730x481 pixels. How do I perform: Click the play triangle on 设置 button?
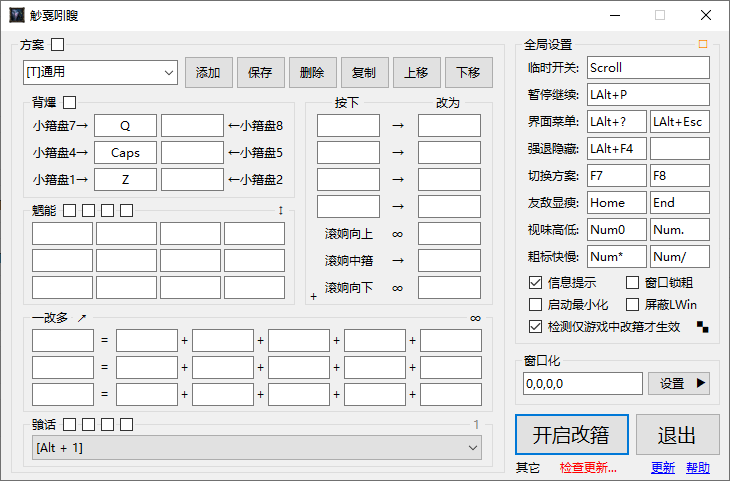[701, 383]
